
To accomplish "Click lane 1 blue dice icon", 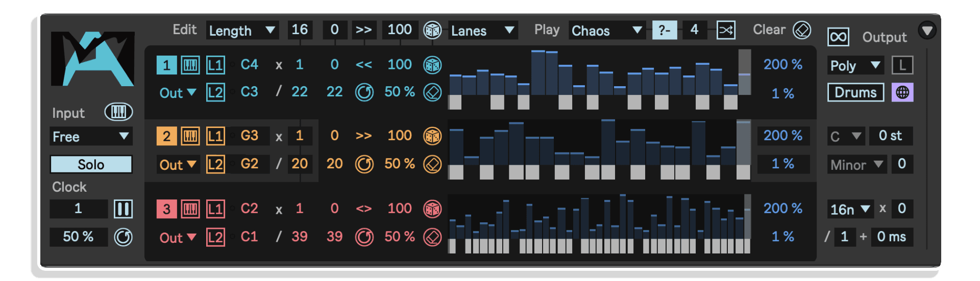I will click(x=432, y=65).
